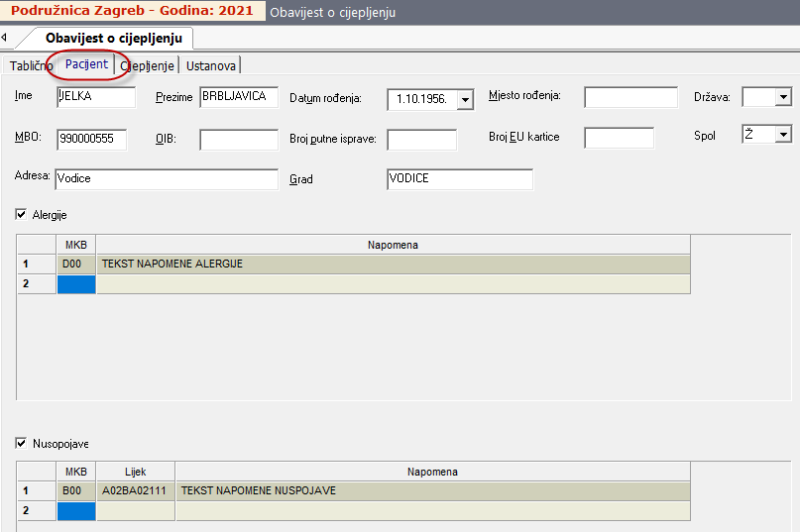
Task: Select the D00 cell in allergies table
Action: 76,265
